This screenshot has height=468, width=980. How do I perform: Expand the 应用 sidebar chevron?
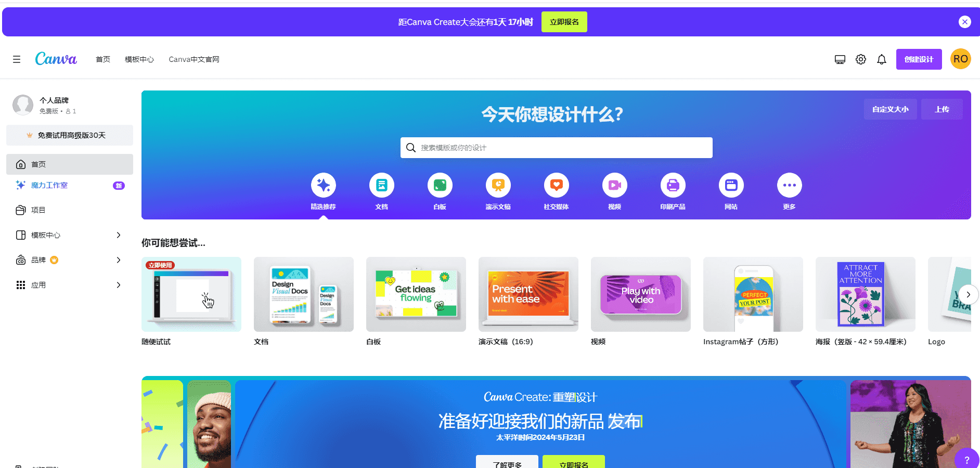(119, 285)
